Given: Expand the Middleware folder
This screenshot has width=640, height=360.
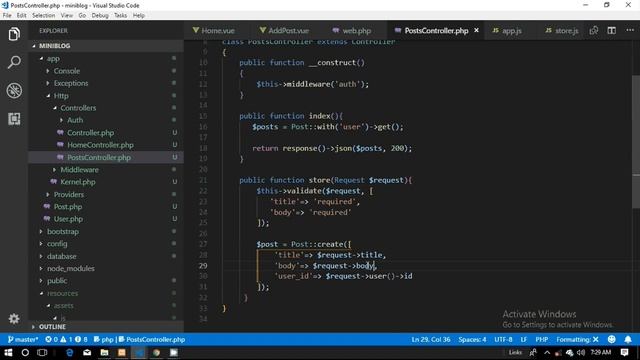Looking at the screenshot, I should pos(55,169).
